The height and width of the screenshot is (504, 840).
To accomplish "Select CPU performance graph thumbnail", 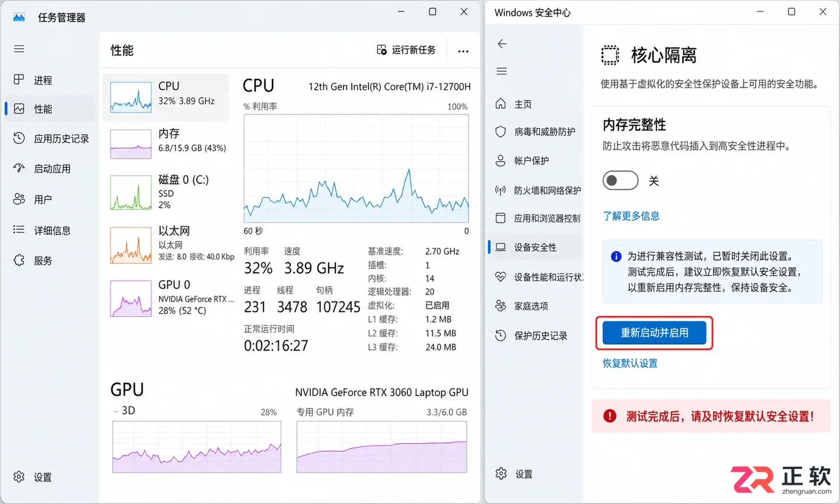I will 131,97.
